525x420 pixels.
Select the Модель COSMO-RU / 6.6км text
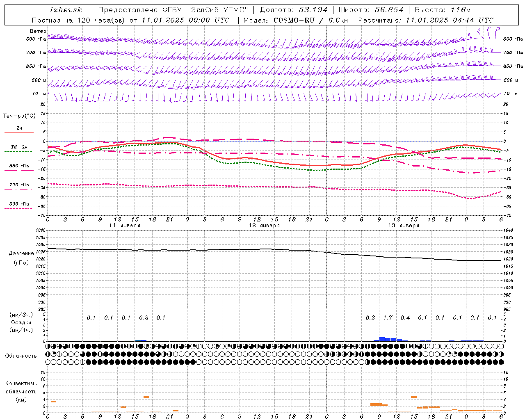(x=296, y=20)
